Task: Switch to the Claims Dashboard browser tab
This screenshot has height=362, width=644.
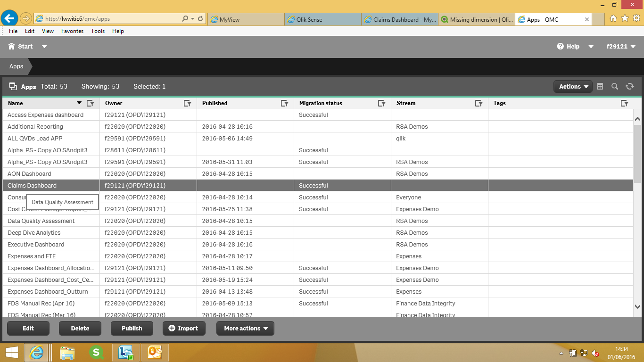Action: click(x=400, y=19)
